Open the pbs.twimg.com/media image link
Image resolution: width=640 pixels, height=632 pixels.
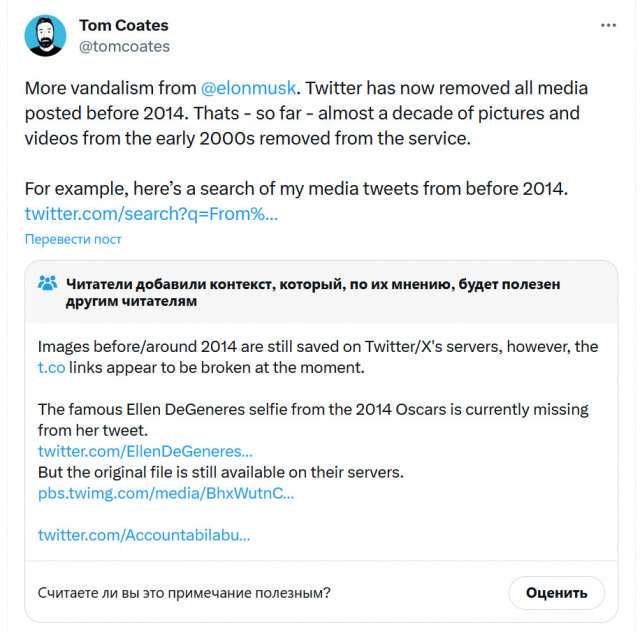click(166, 493)
